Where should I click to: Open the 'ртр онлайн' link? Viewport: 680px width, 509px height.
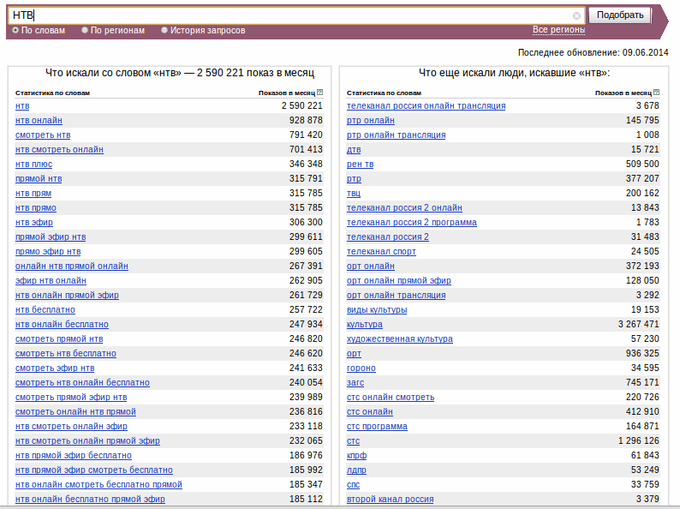coord(370,121)
